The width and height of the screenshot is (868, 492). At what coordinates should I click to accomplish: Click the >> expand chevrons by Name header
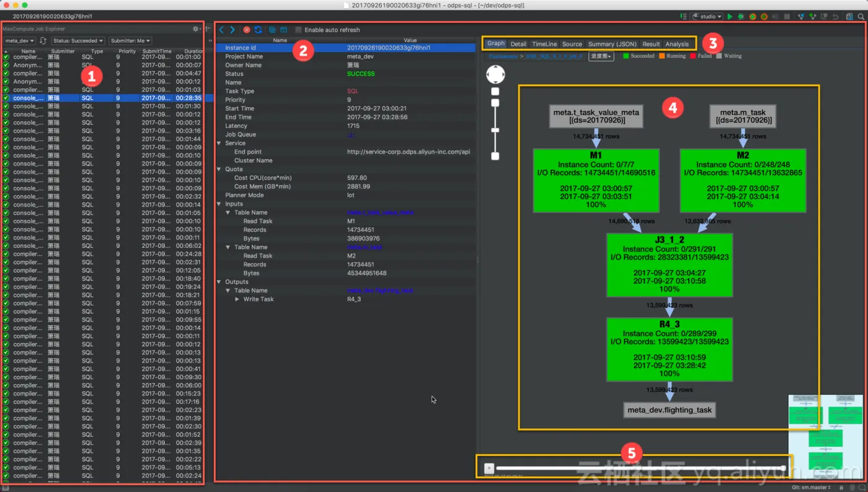(x=211, y=41)
